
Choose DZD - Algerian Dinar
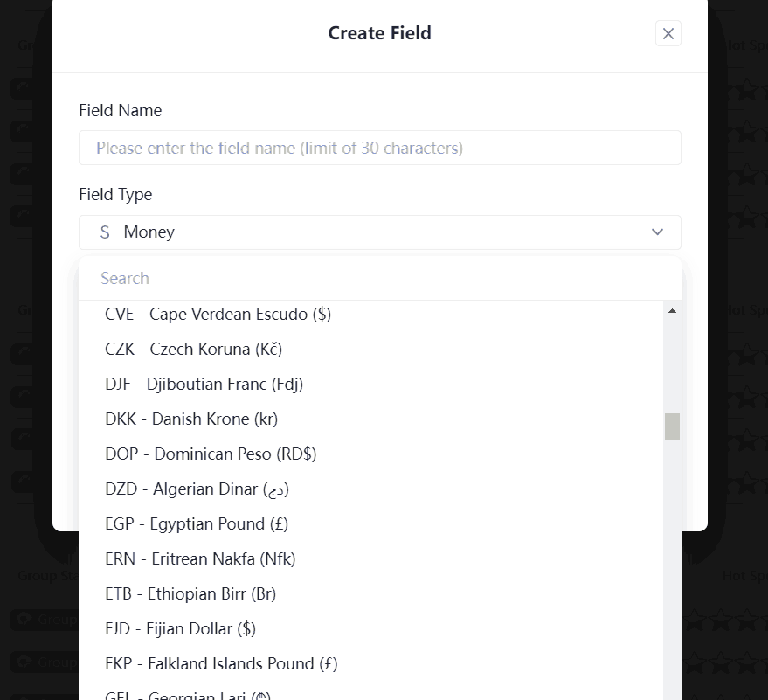[x=196, y=489]
